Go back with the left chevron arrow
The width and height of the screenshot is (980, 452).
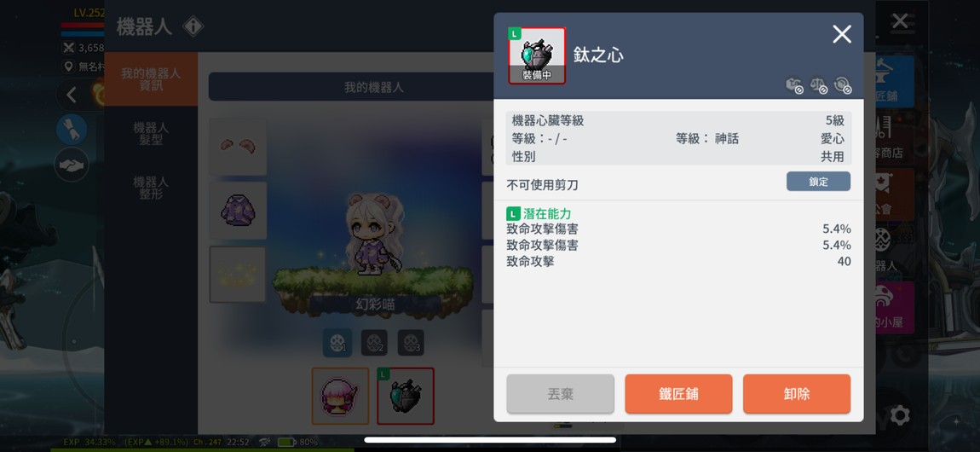point(72,95)
